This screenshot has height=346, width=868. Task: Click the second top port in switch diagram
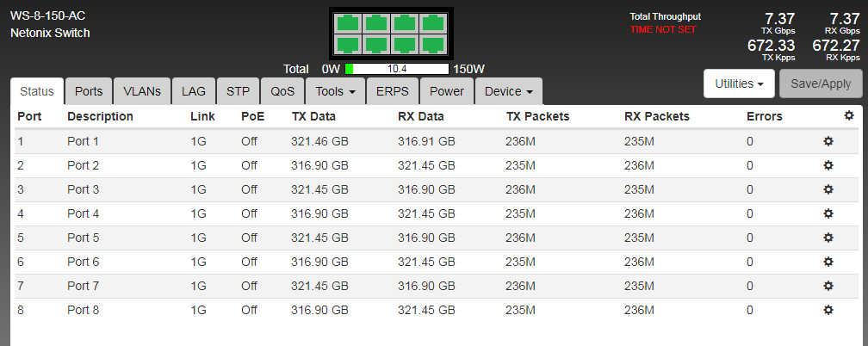click(x=375, y=23)
